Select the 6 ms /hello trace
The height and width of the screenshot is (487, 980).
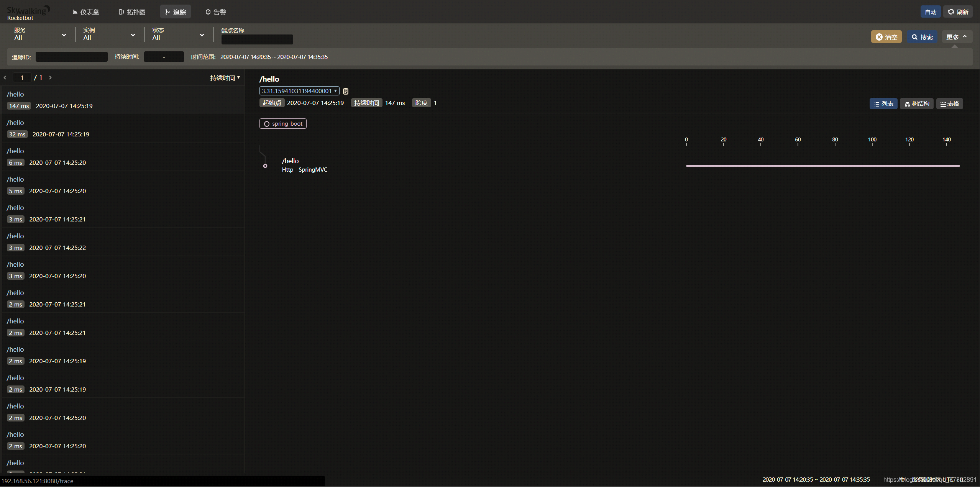tap(123, 156)
